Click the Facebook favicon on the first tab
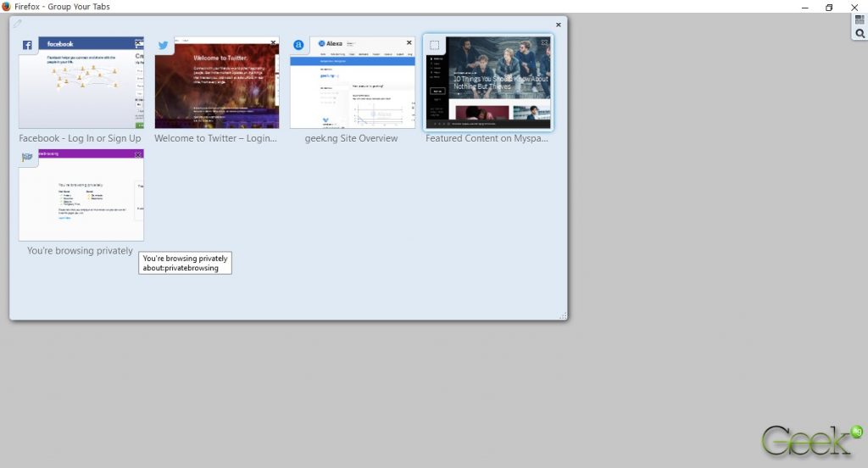 point(27,45)
